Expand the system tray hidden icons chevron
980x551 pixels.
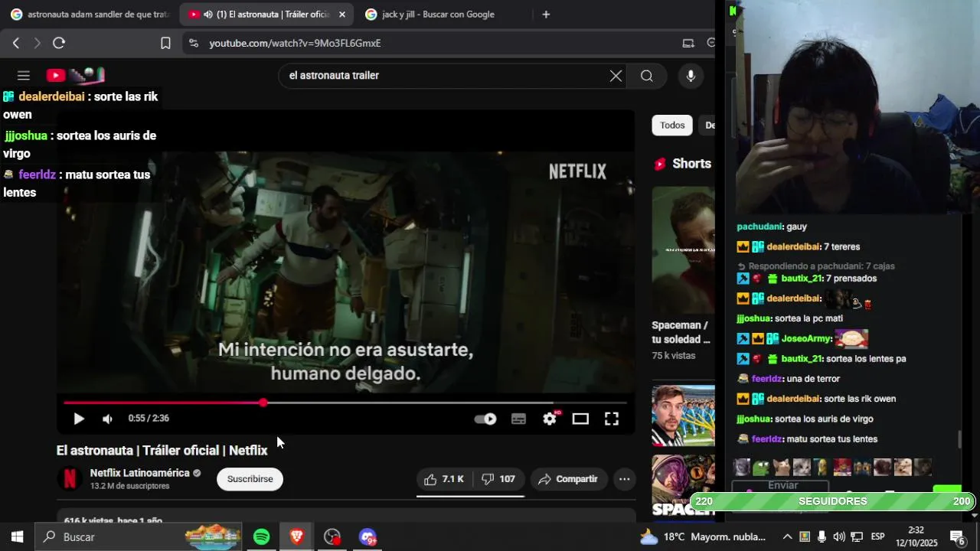[787, 537]
